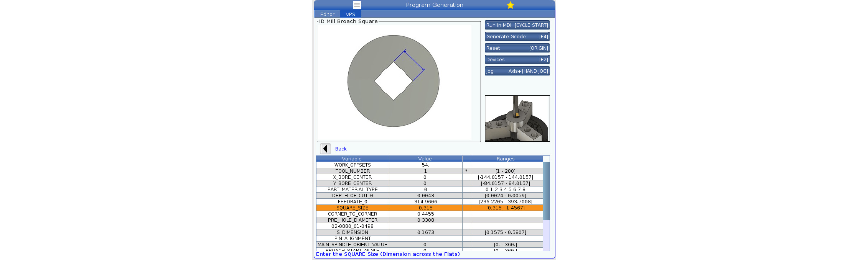The width and height of the screenshot is (868, 260).
Task: Open Devices [F2] button
Action: (517, 60)
